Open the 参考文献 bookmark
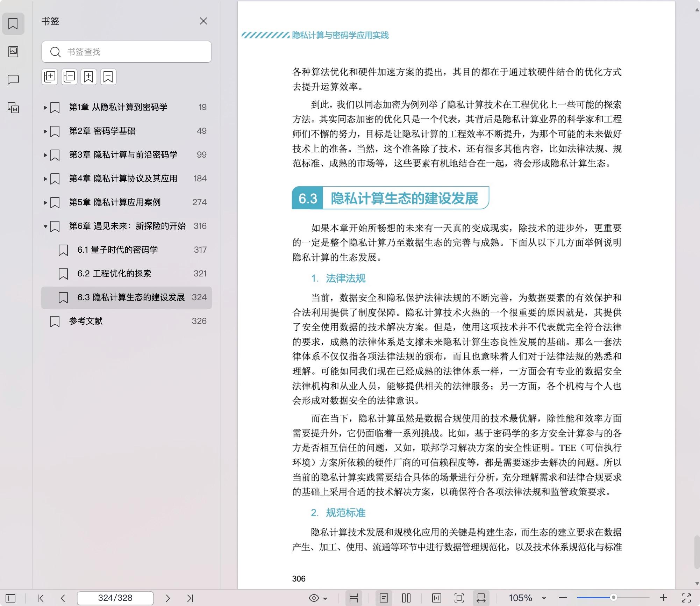 (86, 321)
